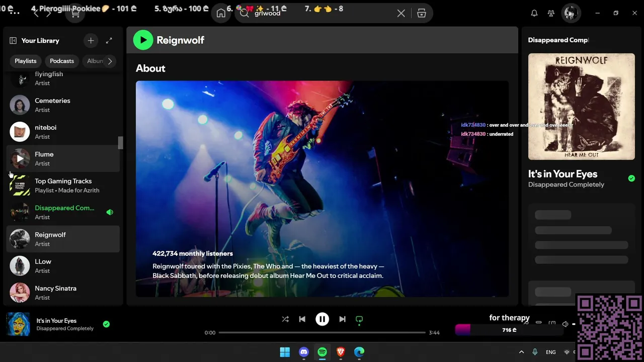Expand Your Library to full view

pos(109,41)
